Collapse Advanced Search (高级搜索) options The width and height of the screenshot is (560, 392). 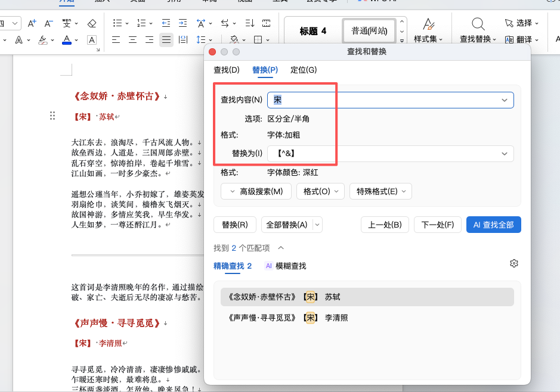click(x=256, y=192)
